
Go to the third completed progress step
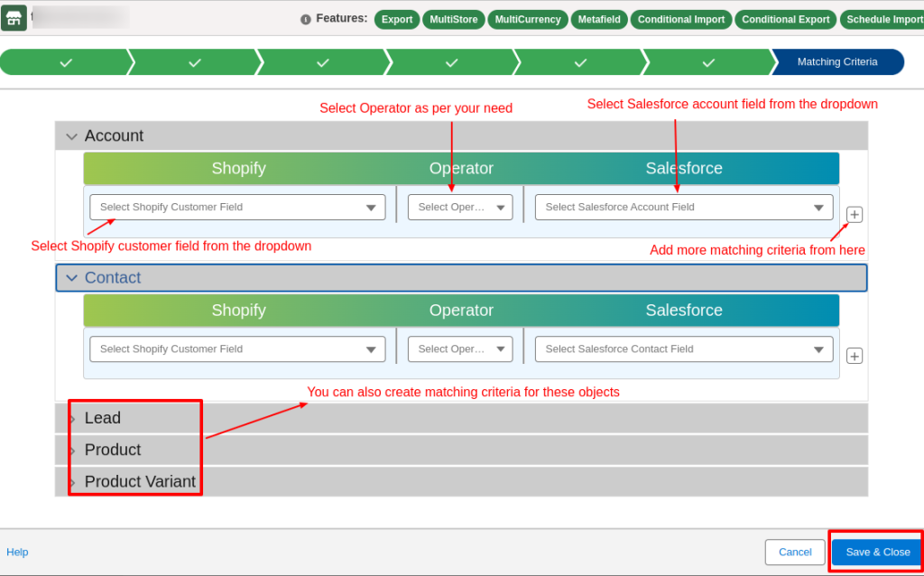pos(323,62)
